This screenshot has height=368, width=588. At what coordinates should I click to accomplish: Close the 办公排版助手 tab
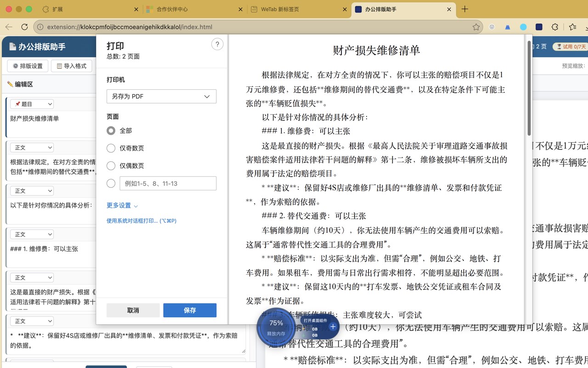[449, 9]
